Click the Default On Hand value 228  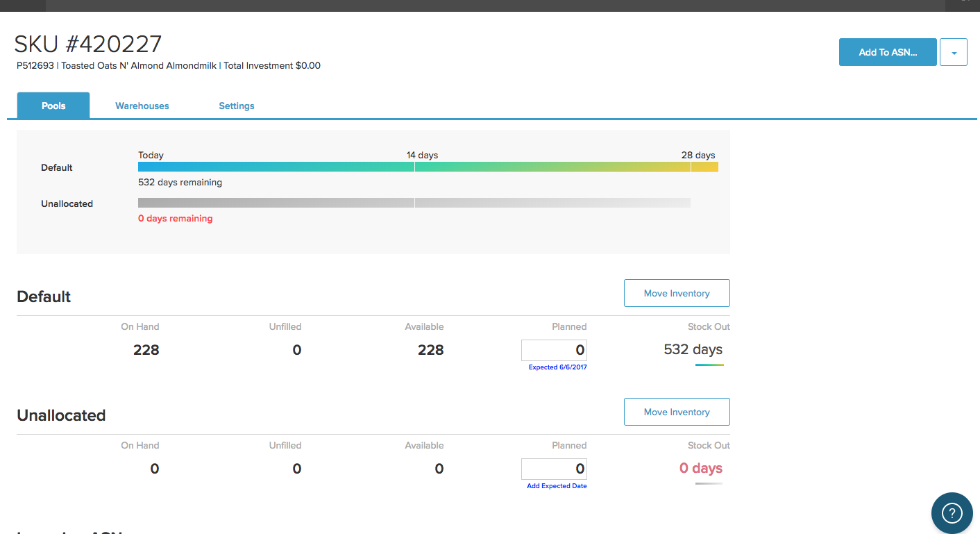click(146, 350)
